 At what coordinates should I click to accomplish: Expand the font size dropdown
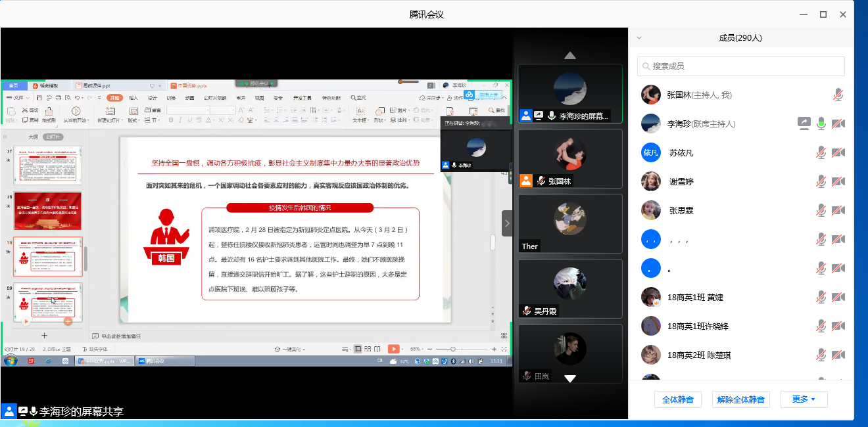tap(231, 110)
